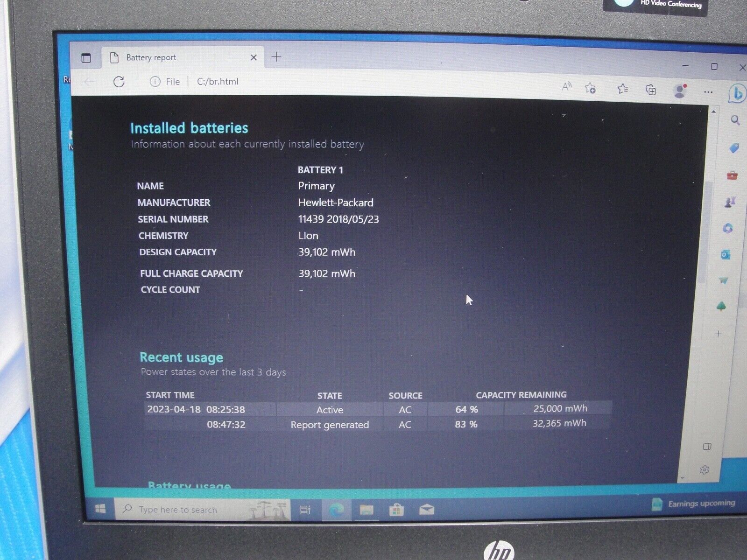Click the Installed batteries heading

click(x=189, y=128)
